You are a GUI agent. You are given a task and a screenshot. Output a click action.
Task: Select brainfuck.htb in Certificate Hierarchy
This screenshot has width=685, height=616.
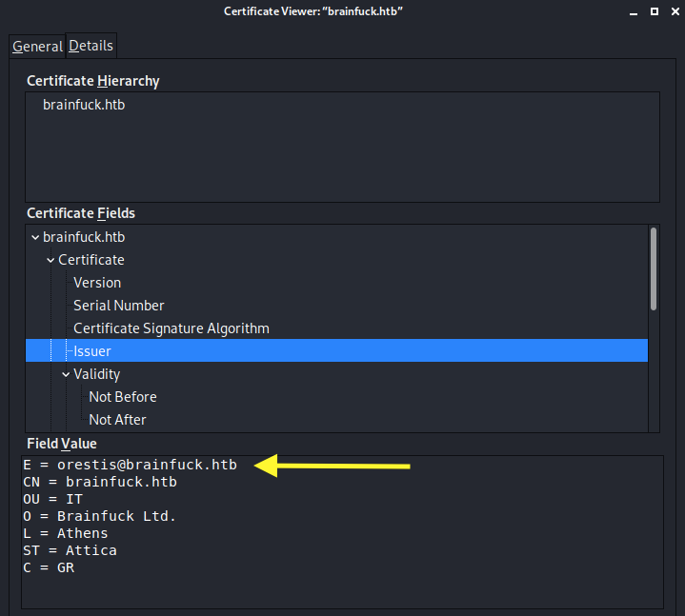point(84,105)
